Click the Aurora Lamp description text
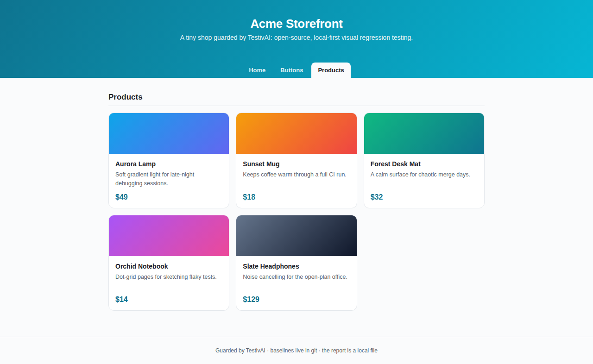The height and width of the screenshot is (364, 593). (x=155, y=179)
